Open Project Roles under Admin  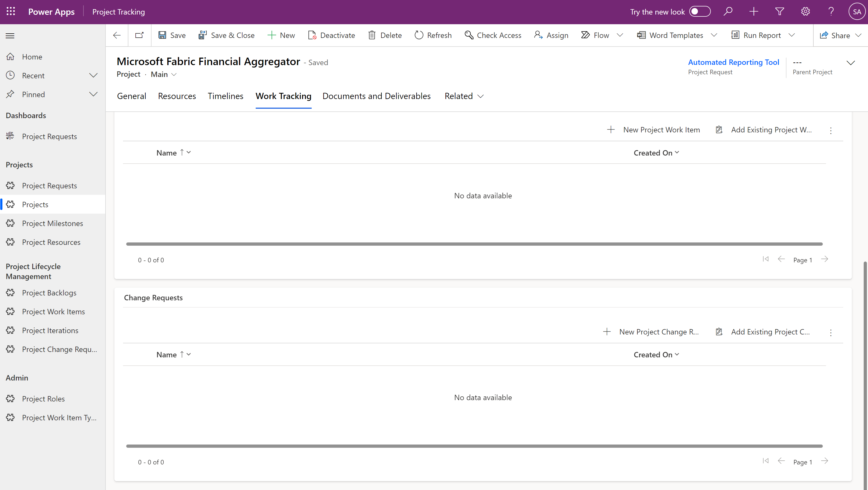52,399
